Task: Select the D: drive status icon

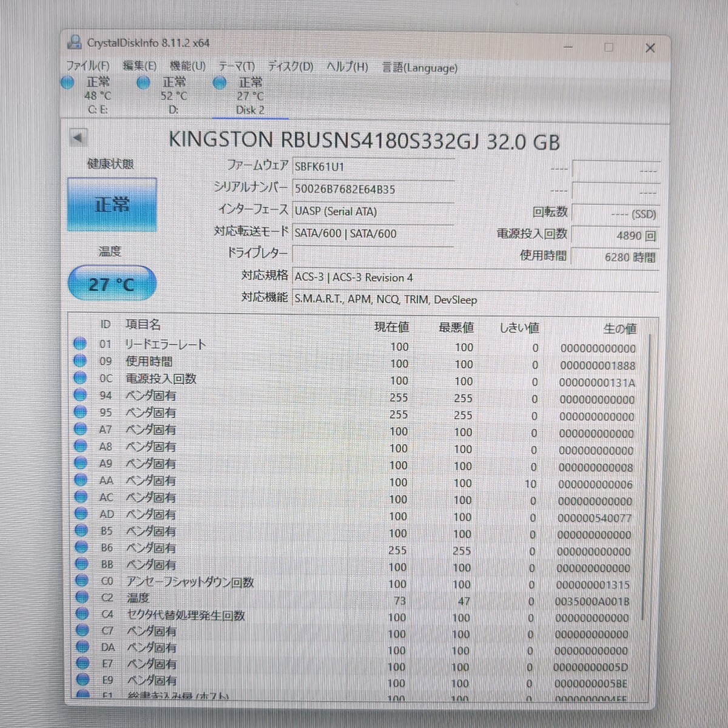Action: [x=143, y=83]
